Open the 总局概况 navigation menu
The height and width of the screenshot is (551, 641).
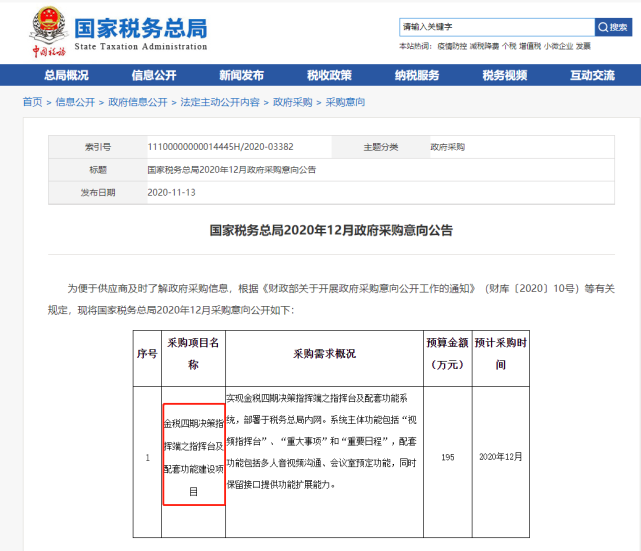click(x=66, y=75)
